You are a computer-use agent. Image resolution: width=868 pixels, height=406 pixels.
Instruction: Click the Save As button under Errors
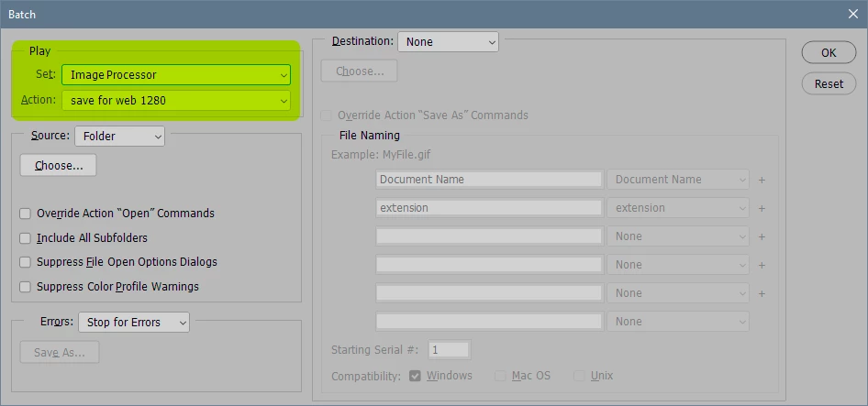tap(60, 352)
